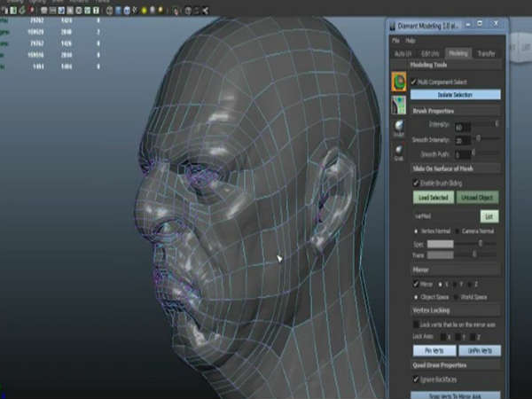Open the Transfer tab
Viewport: 532px width, 399px height.
coord(487,53)
